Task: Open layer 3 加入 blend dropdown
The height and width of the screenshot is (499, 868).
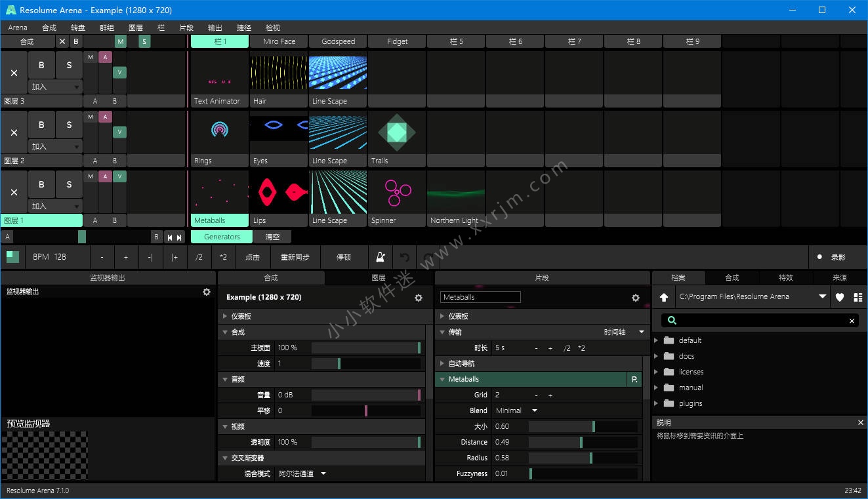Action: pos(56,87)
